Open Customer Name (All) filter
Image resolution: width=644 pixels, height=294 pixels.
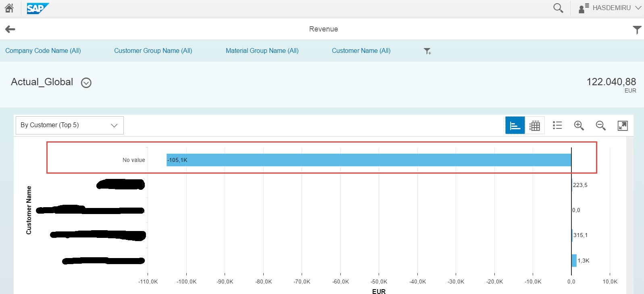361,50
